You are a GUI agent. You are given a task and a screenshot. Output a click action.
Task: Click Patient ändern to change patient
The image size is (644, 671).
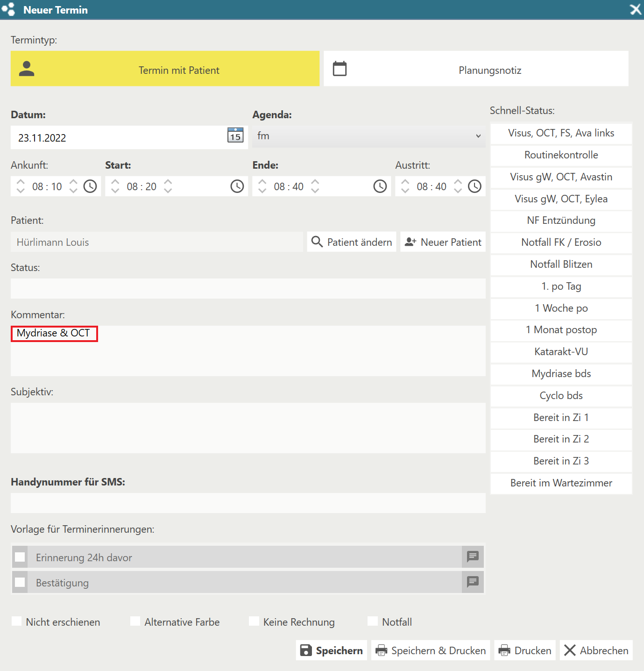pyautogui.click(x=352, y=242)
